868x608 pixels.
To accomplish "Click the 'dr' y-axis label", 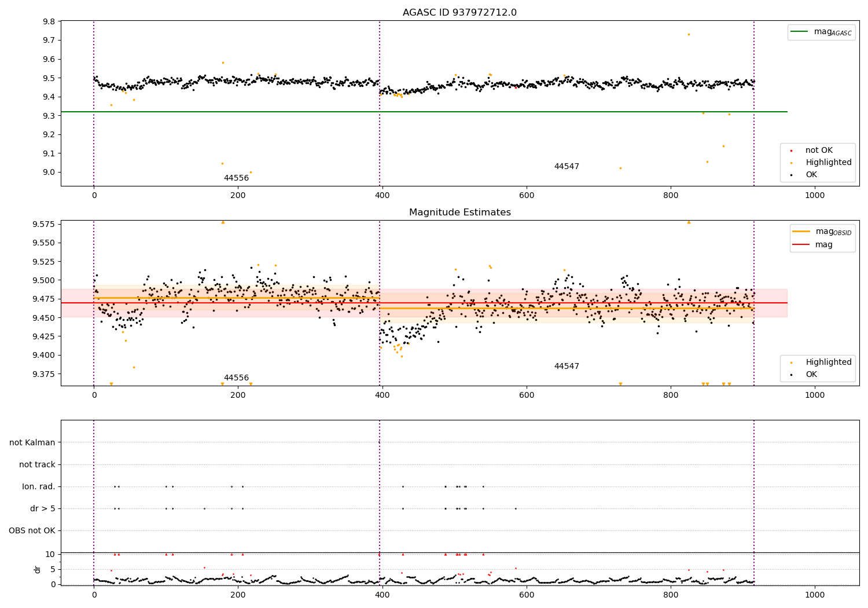I will (38, 570).
